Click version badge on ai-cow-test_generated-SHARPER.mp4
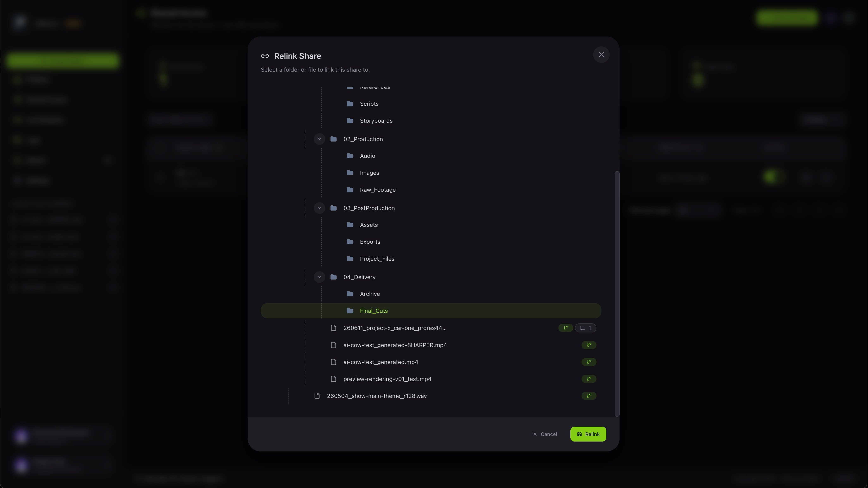The image size is (868, 488). tap(589, 345)
